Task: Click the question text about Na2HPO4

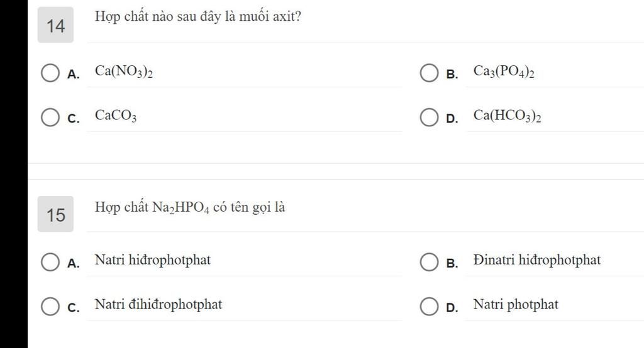Action: click(190, 207)
